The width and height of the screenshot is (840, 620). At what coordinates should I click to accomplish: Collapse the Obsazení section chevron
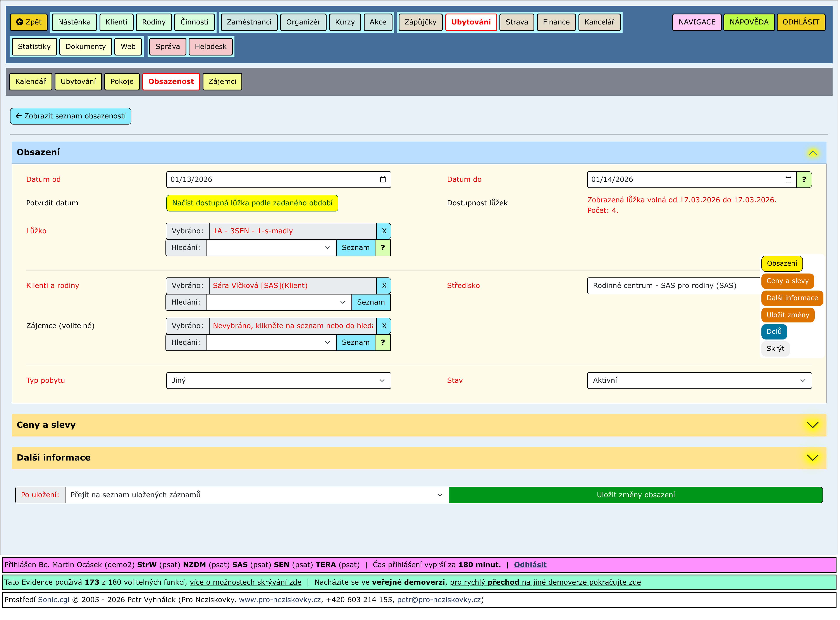tap(813, 153)
